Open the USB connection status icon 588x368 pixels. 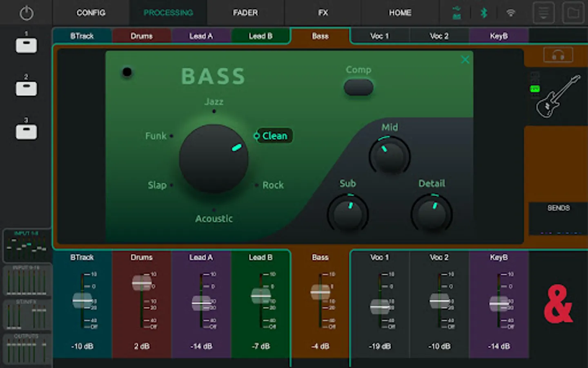[457, 13]
